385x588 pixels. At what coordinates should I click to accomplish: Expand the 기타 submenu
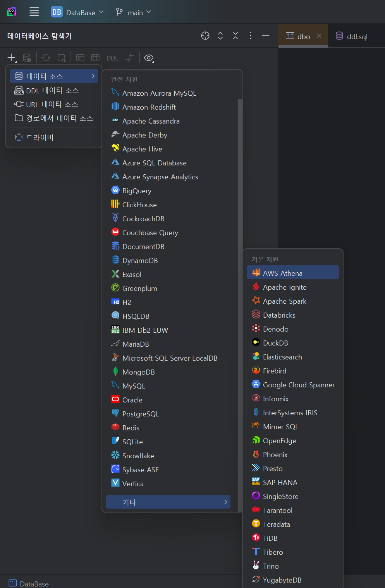168,502
